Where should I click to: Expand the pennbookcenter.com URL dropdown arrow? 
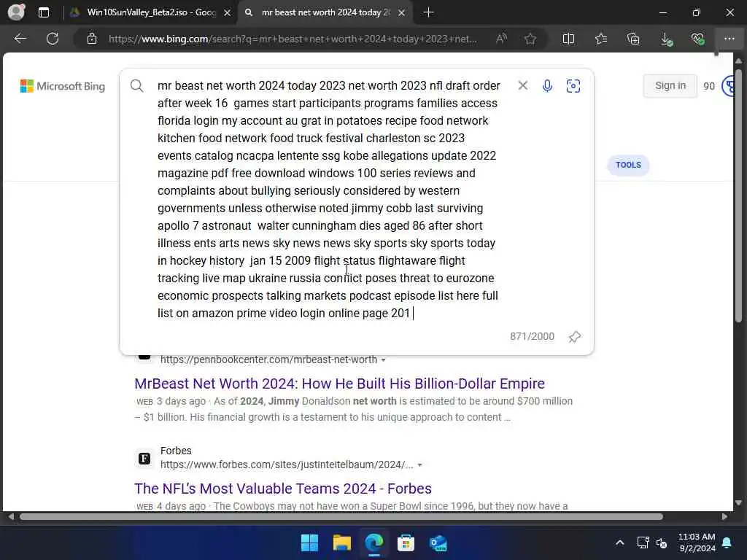click(384, 360)
